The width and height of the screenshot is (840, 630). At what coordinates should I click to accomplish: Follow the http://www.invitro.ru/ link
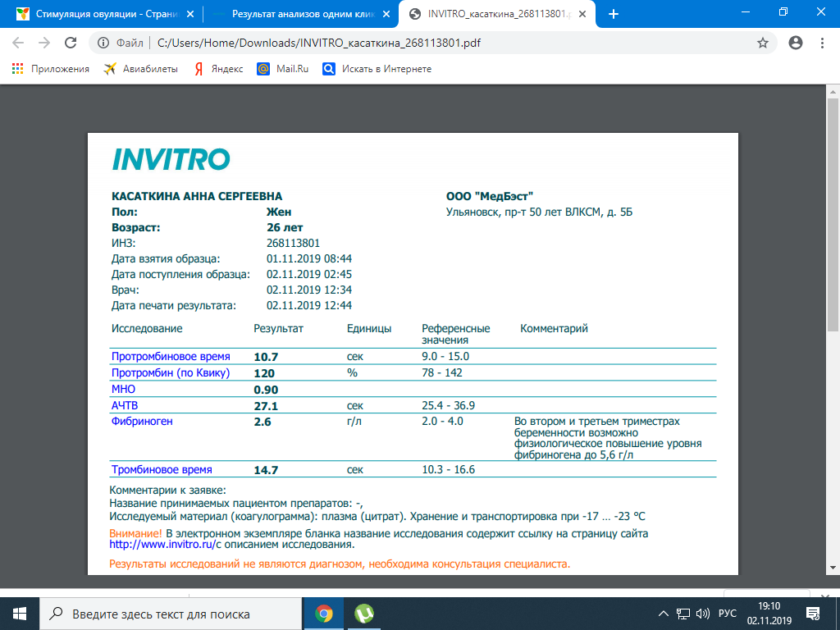[162, 545]
